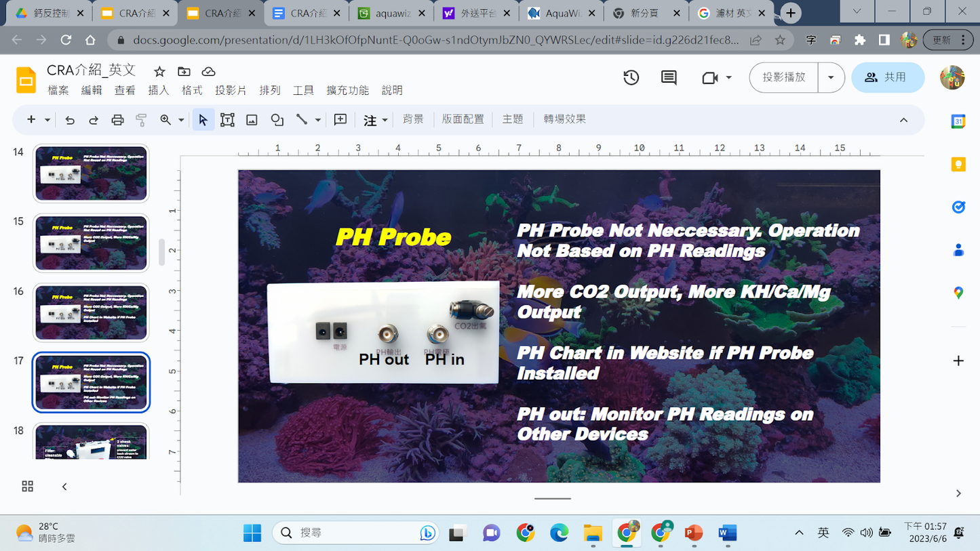The height and width of the screenshot is (551, 980).
Task: Click the print icon
Action: point(117,120)
